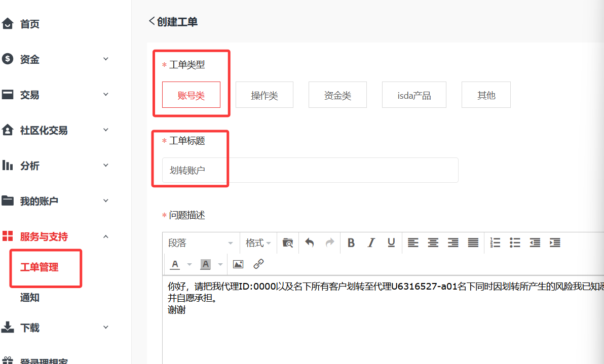Screen dimensions: 604x364
Task: Center align the description text
Action: (433, 243)
